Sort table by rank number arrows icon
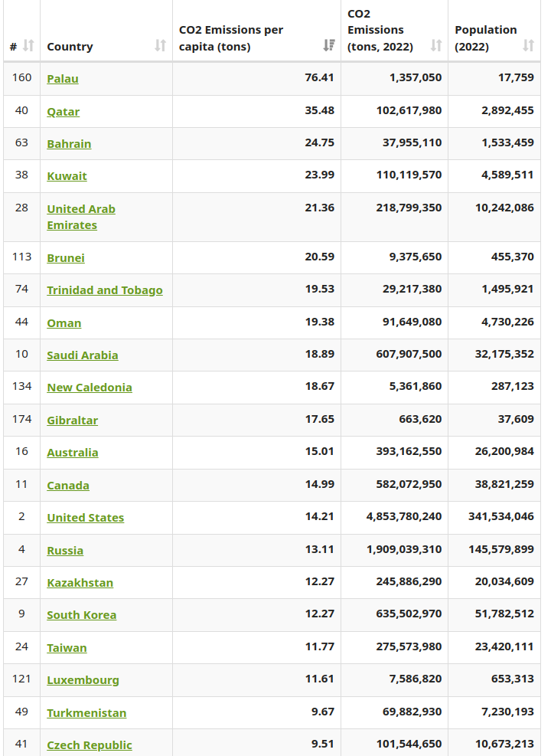The height and width of the screenshot is (756, 551). [x=28, y=46]
